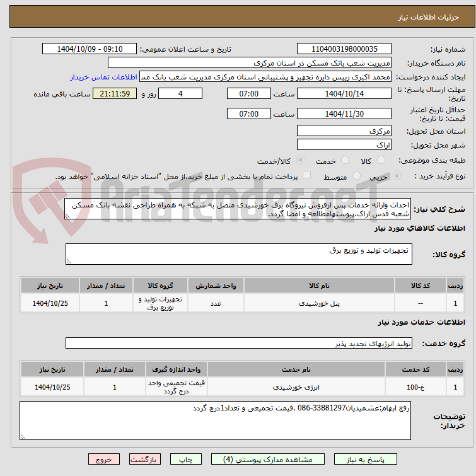
Task: Click the کد کالا column header
Action: click(x=420, y=286)
